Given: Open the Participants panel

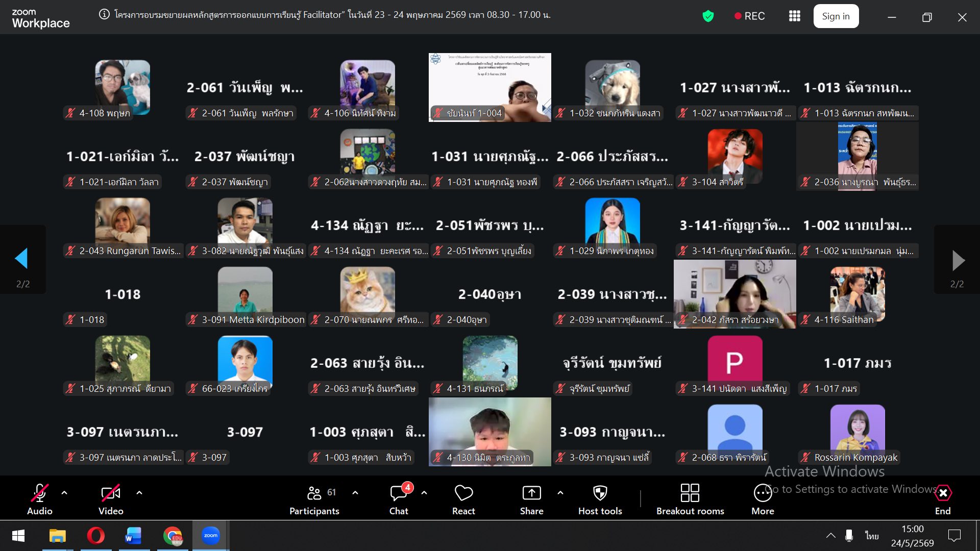Looking at the screenshot, I should (x=314, y=499).
